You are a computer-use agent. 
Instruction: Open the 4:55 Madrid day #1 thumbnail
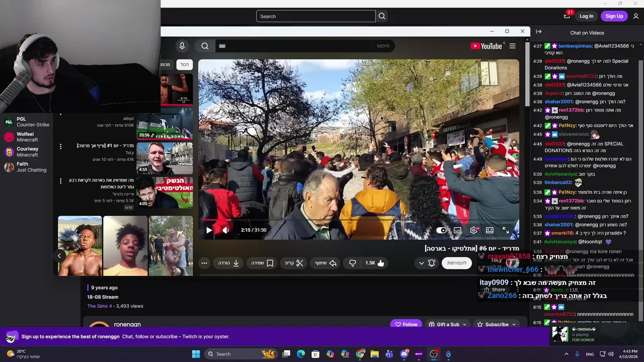click(165, 158)
